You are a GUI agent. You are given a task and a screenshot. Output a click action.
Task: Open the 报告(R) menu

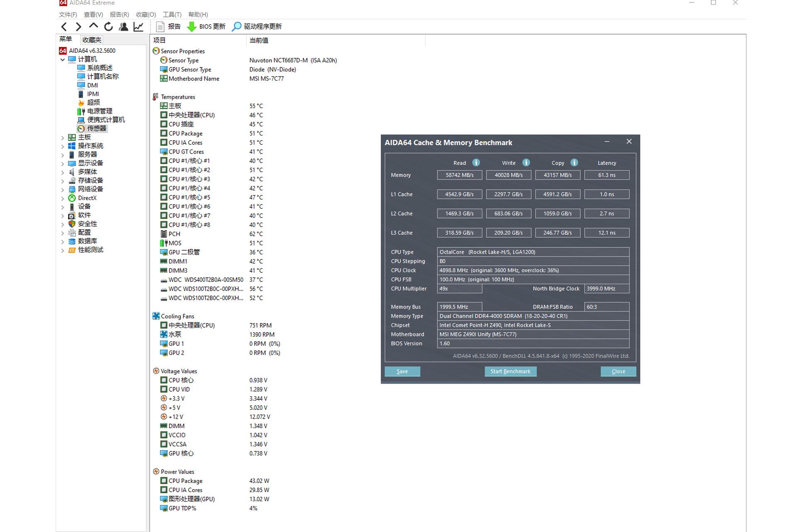coord(119,15)
